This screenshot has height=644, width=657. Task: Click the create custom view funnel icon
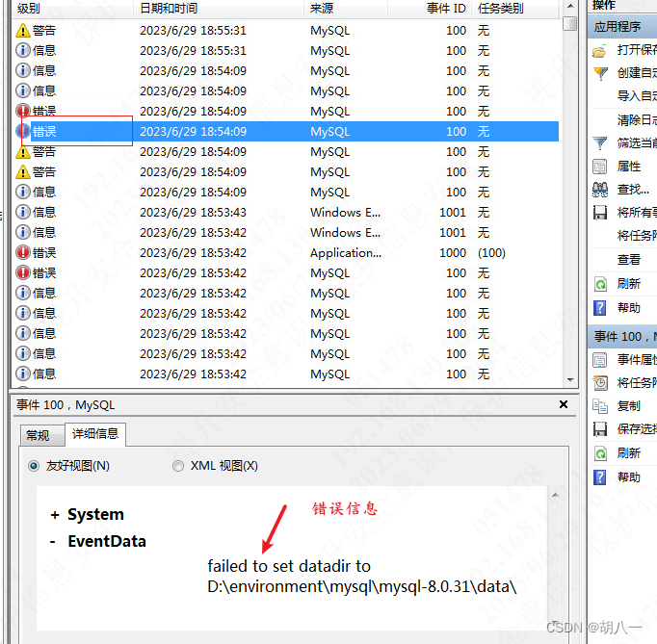[x=600, y=74]
